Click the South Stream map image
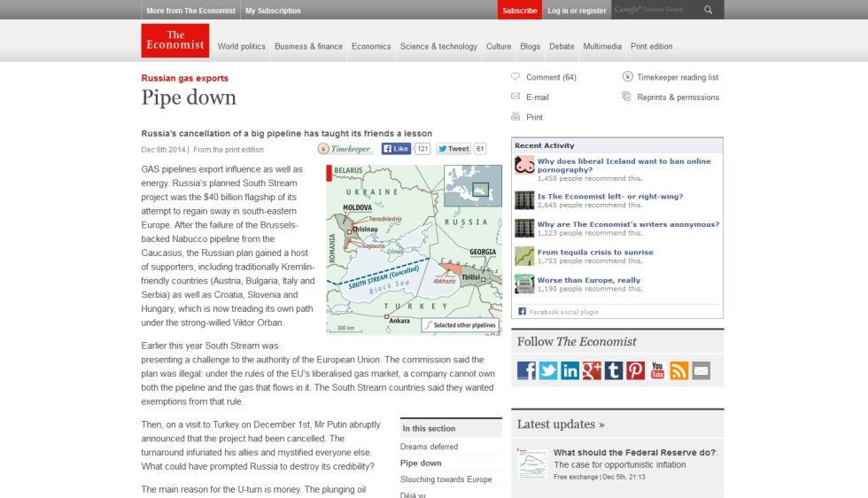Viewport: 868px width, 498px height. (415, 250)
